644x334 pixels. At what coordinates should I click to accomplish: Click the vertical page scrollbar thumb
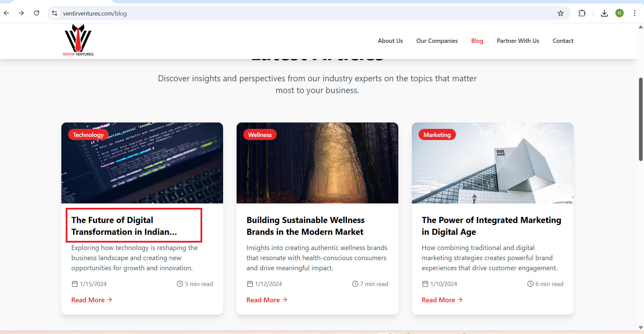coord(641,119)
